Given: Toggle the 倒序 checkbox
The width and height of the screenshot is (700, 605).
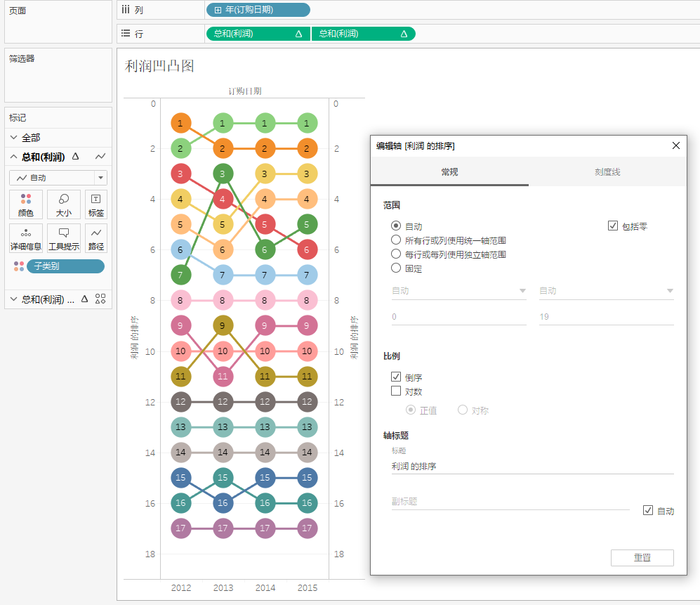Looking at the screenshot, I should (x=395, y=377).
